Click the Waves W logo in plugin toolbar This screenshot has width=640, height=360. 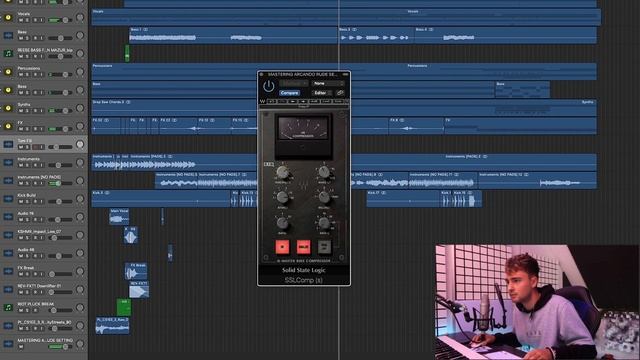tap(262, 101)
